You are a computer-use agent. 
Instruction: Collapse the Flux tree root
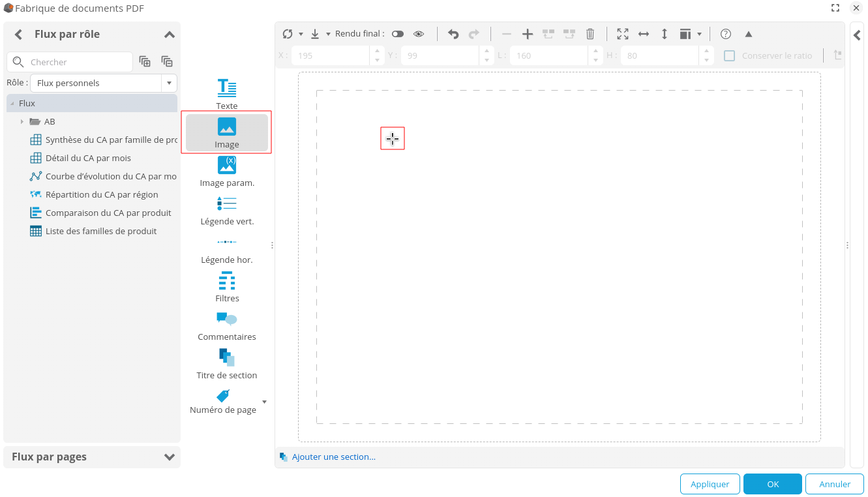(x=12, y=104)
